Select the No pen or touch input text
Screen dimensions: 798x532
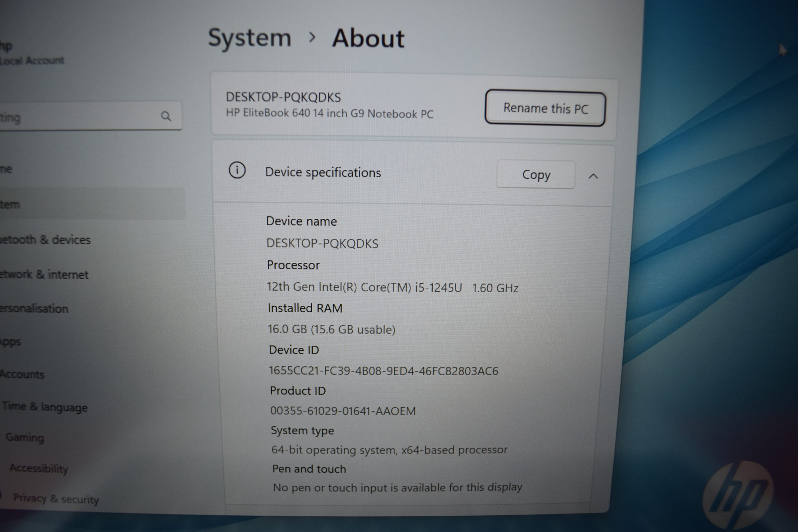pos(397,487)
